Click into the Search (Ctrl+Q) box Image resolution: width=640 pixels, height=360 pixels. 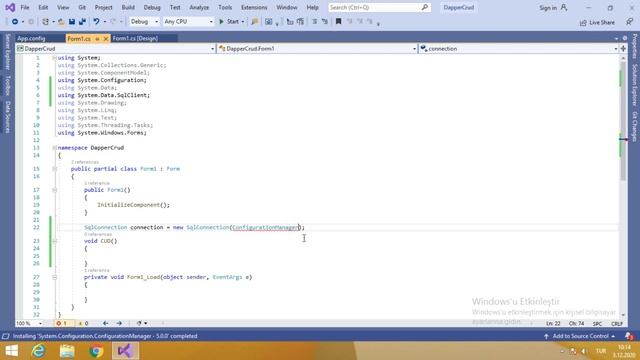[379, 7]
